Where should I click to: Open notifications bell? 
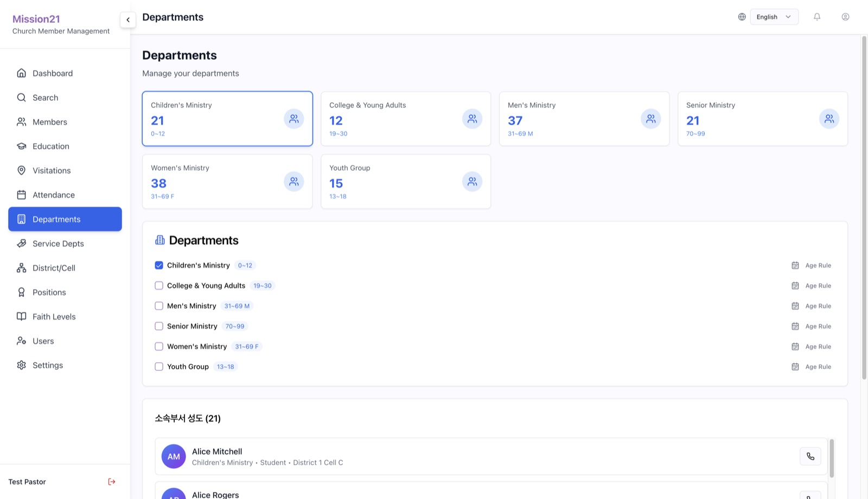coord(817,17)
